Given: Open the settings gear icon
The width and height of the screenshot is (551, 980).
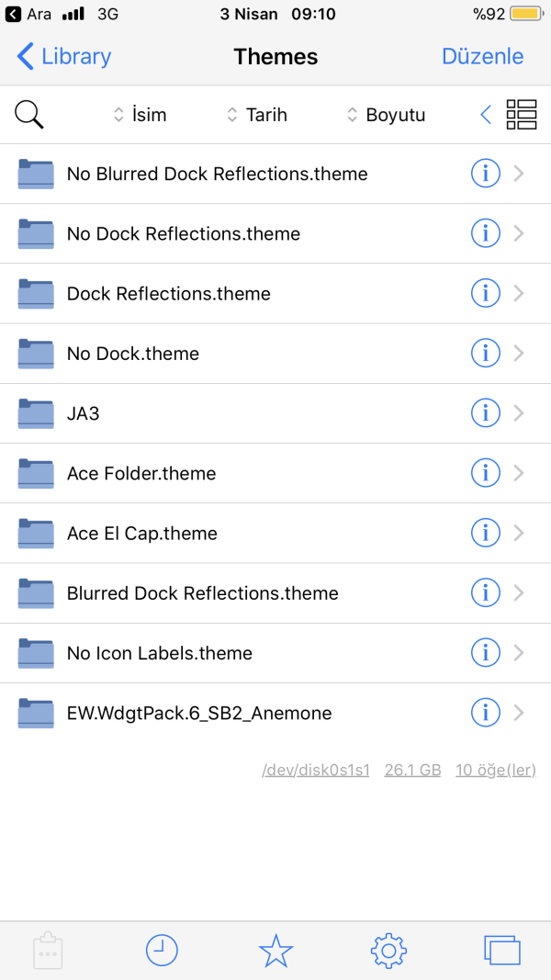Looking at the screenshot, I should [388, 951].
